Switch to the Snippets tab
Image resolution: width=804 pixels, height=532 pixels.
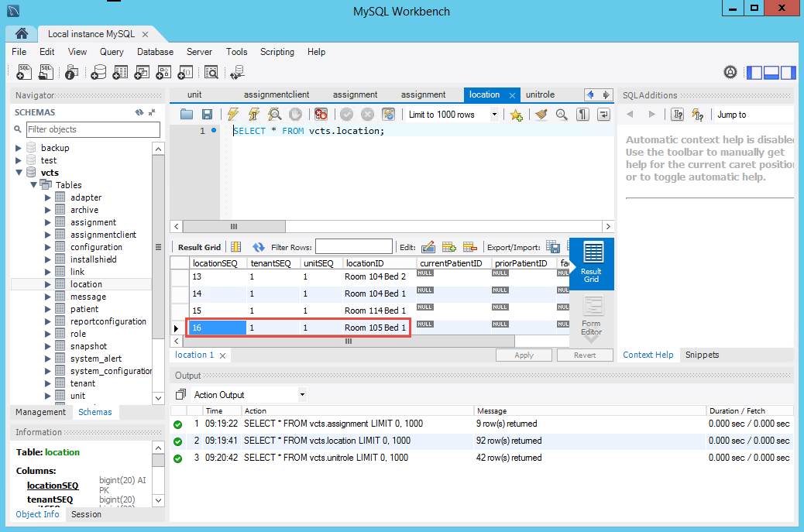702,355
